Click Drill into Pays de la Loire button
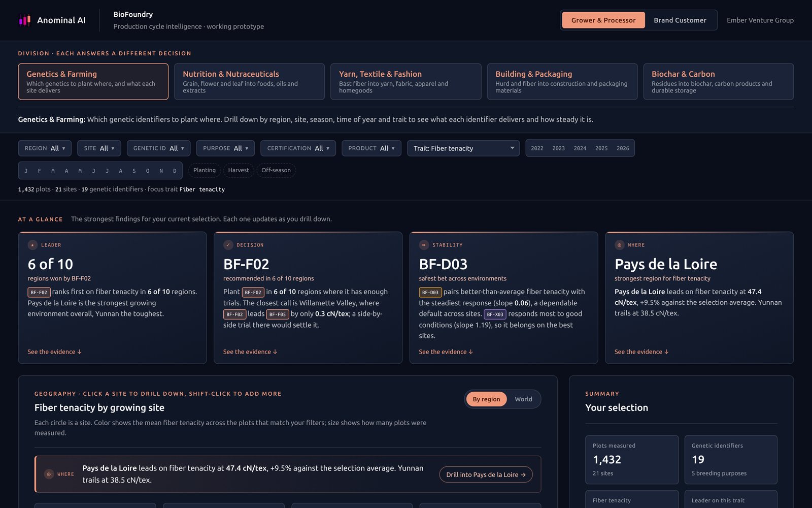812x508 pixels. click(x=486, y=474)
